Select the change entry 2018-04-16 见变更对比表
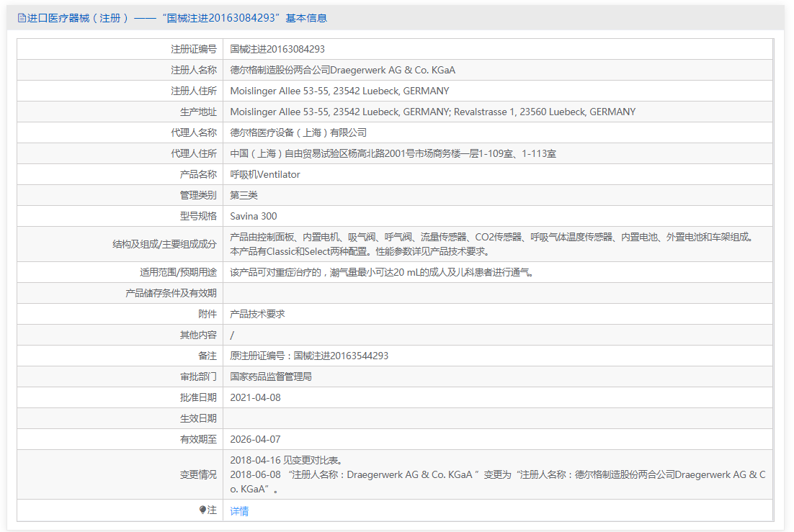 point(287,460)
